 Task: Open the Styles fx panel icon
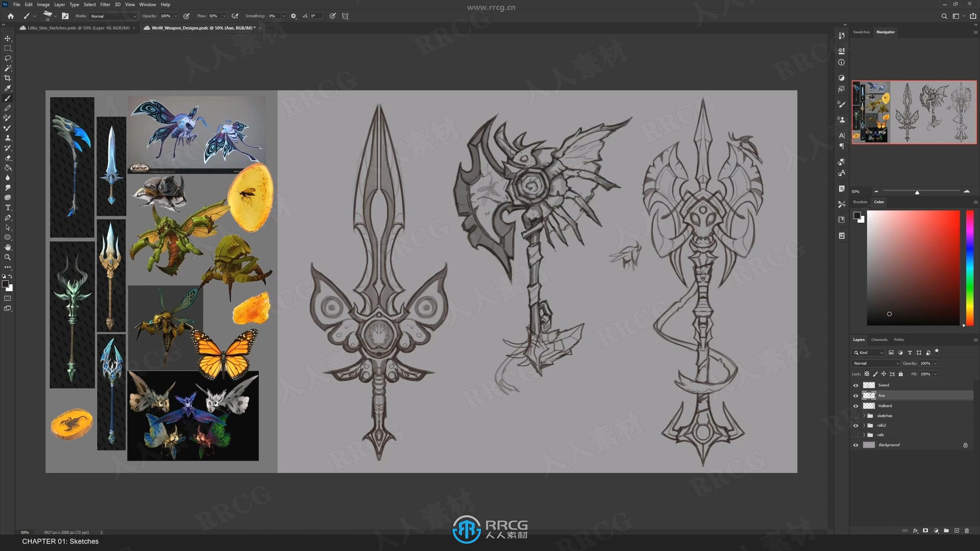click(x=841, y=90)
